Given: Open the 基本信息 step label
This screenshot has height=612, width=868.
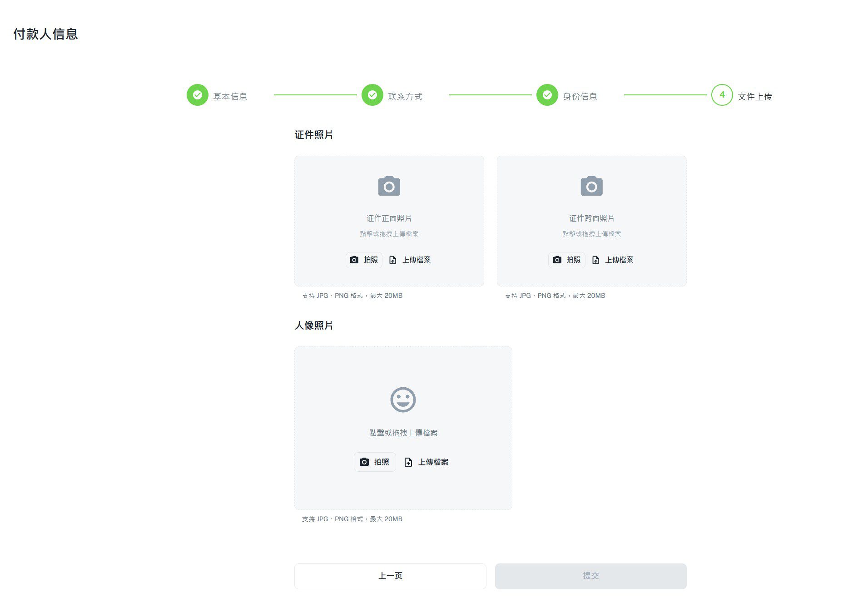Looking at the screenshot, I should click(x=230, y=97).
